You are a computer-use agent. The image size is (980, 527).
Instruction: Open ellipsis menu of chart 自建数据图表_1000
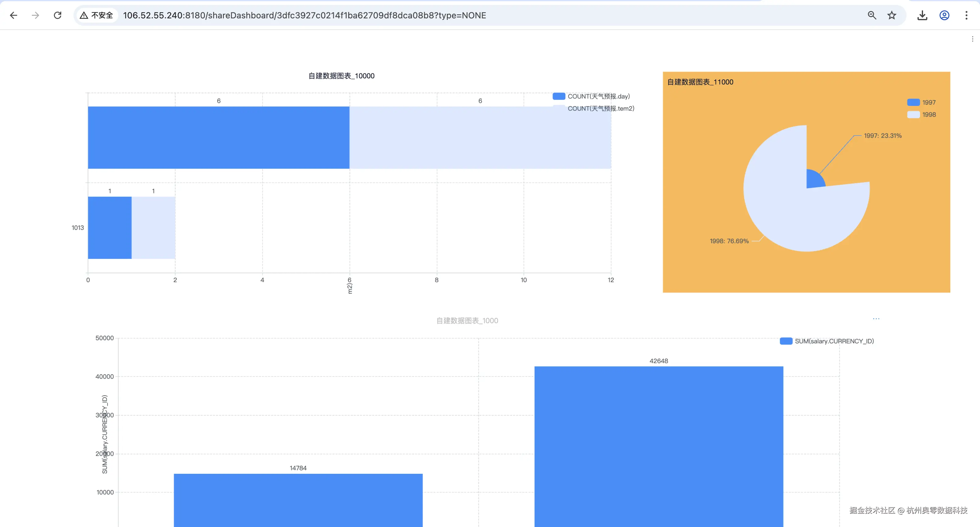876,319
